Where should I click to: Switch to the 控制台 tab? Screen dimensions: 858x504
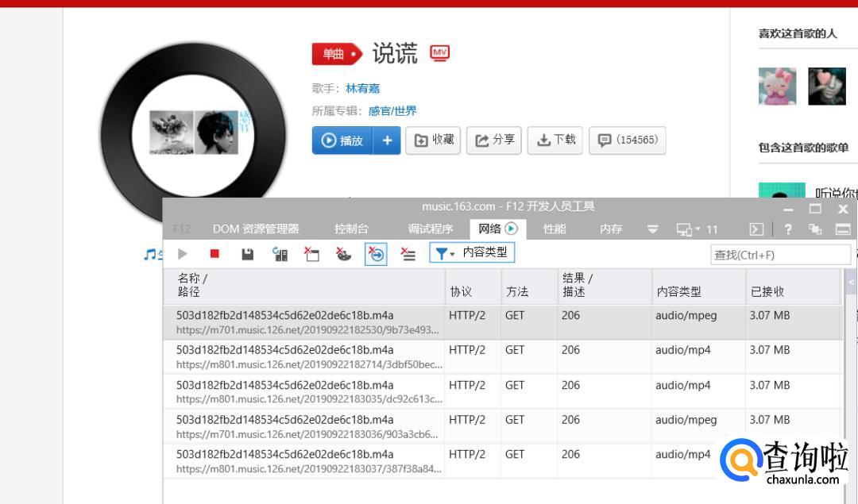coord(351,229)
